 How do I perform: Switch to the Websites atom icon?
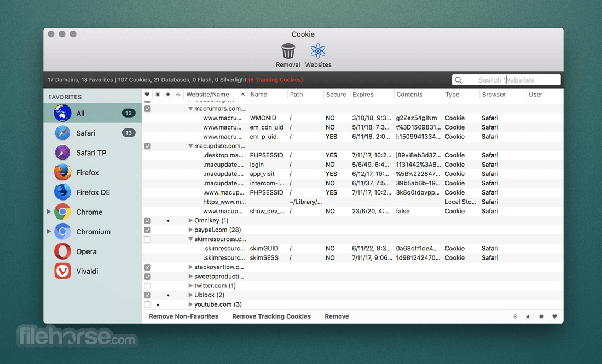[318, 51]
